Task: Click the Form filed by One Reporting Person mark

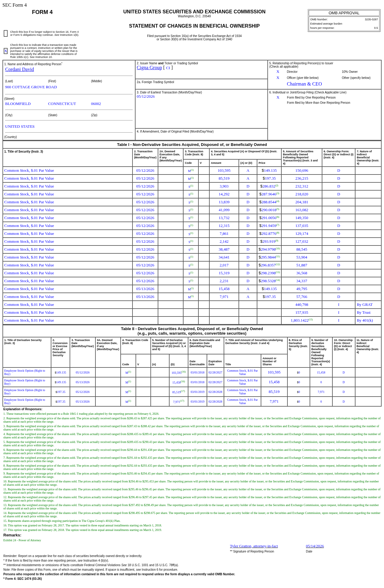Action: tap(278, 97)
